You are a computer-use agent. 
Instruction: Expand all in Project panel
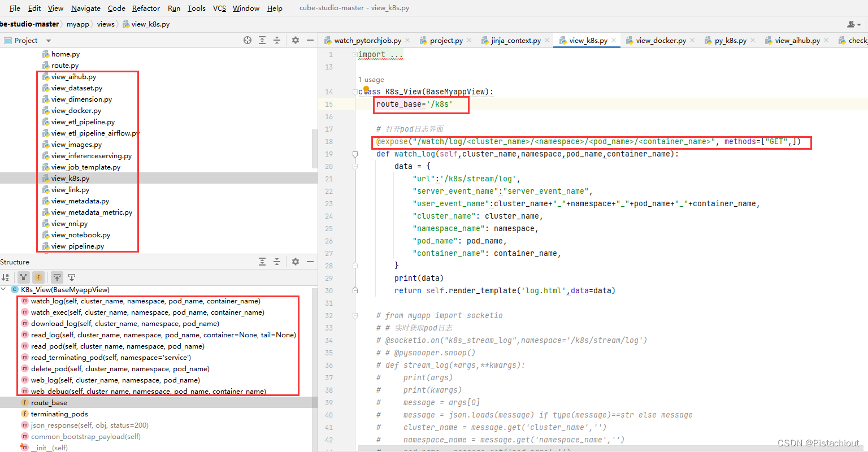[262, 40]
